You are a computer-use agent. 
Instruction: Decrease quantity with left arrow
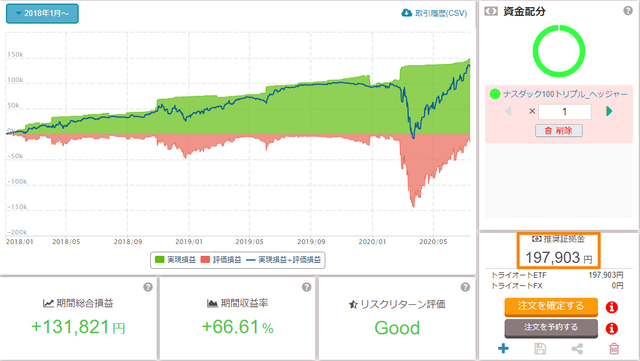point(508,111)
